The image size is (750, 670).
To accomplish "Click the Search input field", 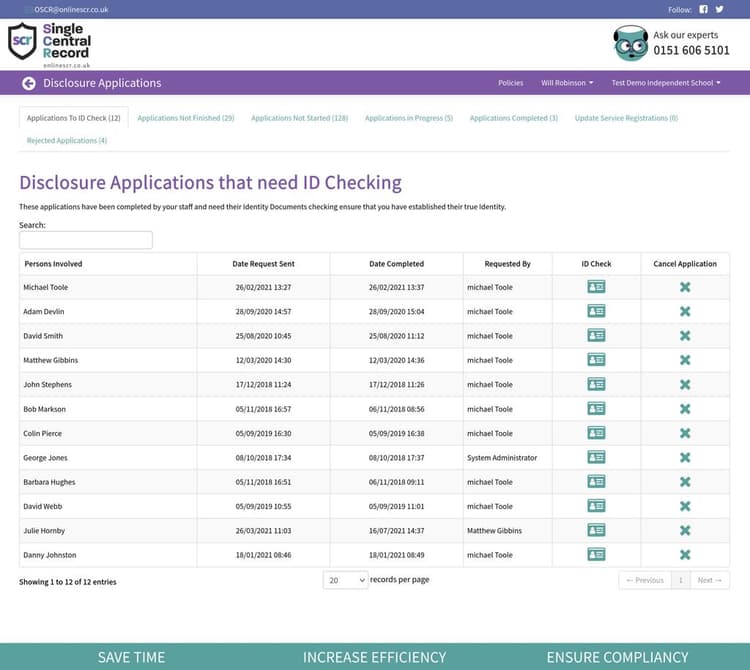I will point(86,240).
